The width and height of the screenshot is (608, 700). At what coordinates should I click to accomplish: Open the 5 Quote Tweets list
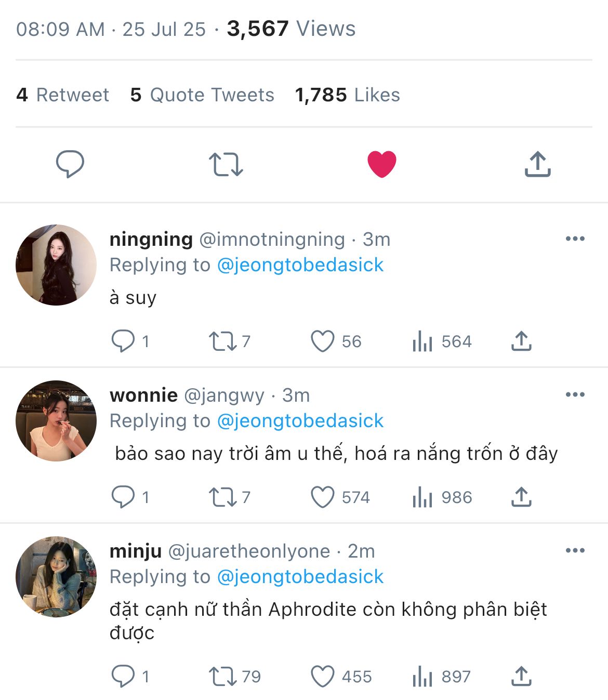(202, 95)
